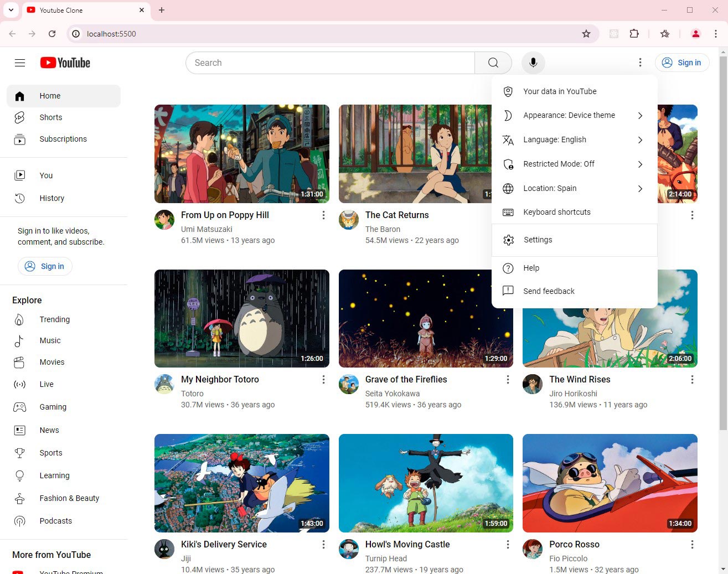Click the Search input field
Screen dimensions: 728x574
pyautogui.click(x=330, y=63)
